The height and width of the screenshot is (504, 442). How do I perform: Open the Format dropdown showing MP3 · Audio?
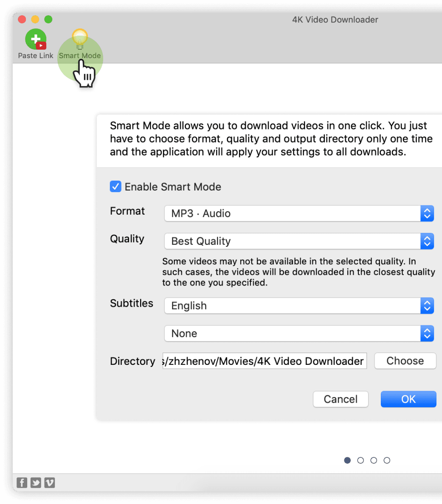point(299,213)
